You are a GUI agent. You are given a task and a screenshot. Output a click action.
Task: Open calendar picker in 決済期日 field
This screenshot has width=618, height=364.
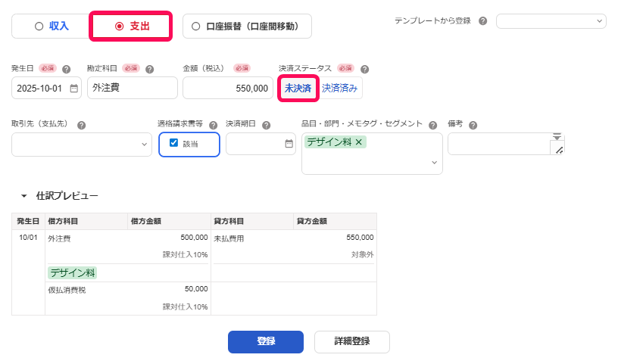pos(289,144)
